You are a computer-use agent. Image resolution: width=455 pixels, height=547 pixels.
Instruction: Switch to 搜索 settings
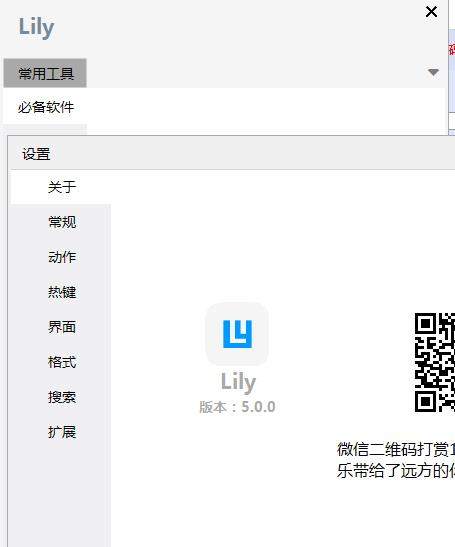(x=61, y=397)
